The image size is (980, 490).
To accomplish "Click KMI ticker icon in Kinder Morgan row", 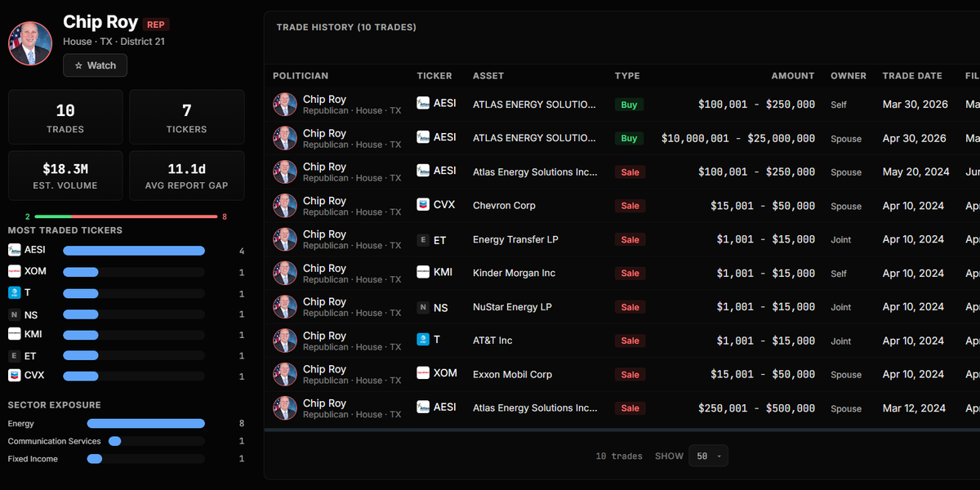I will (x=423, y=273).
